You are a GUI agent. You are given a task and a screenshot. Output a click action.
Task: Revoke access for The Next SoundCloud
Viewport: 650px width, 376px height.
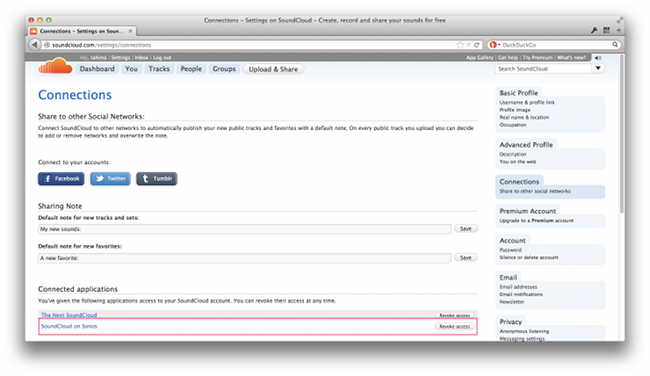454,315
